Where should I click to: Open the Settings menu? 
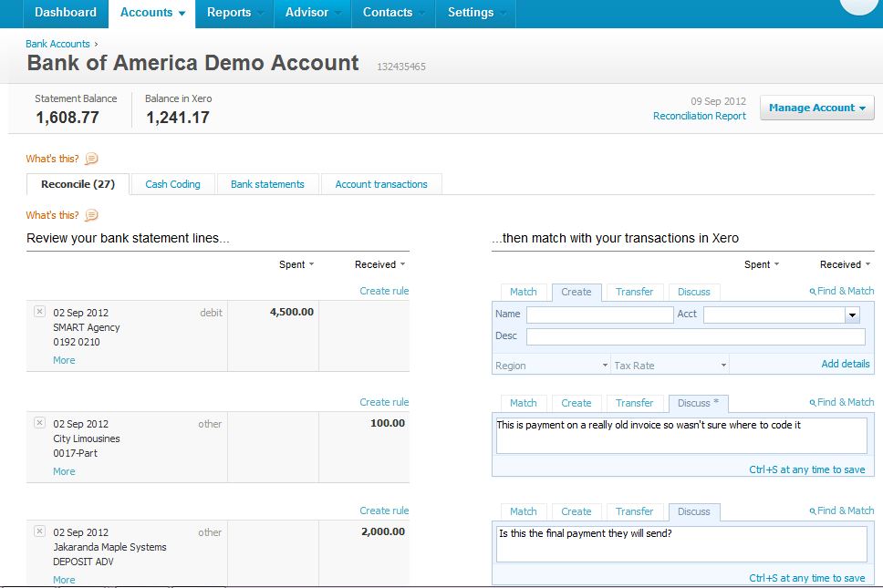coord(476,13)
